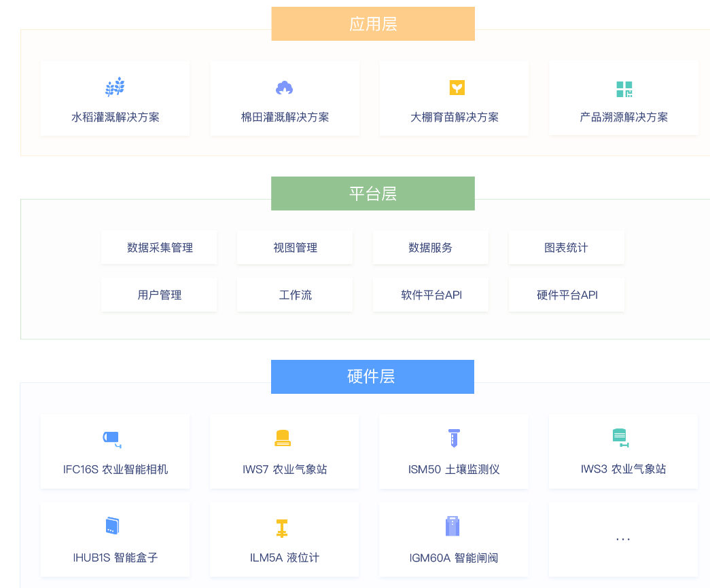Click the IWS7 农业气象站 text

coord(285,469)
